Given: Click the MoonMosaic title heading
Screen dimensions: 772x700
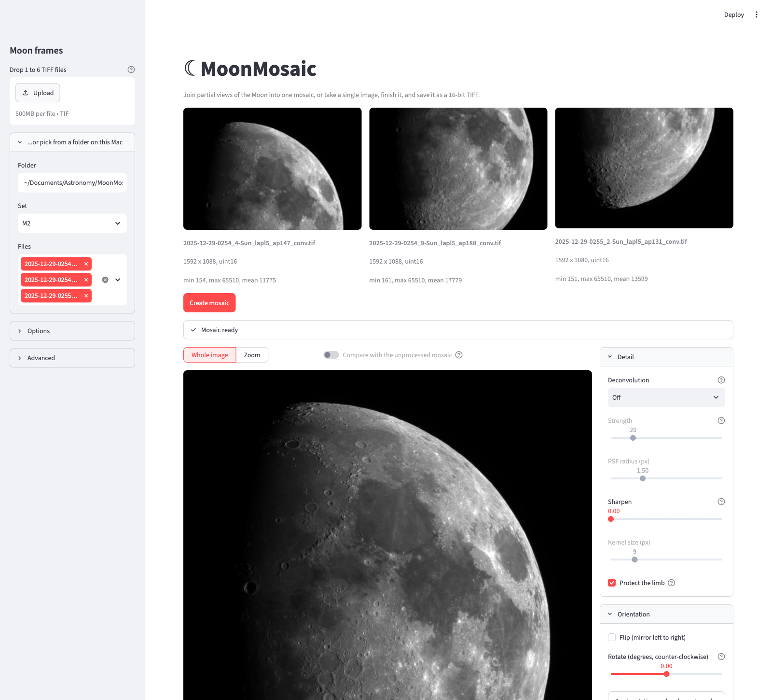Looking at the screenshot, I should [x=250, y=69].
